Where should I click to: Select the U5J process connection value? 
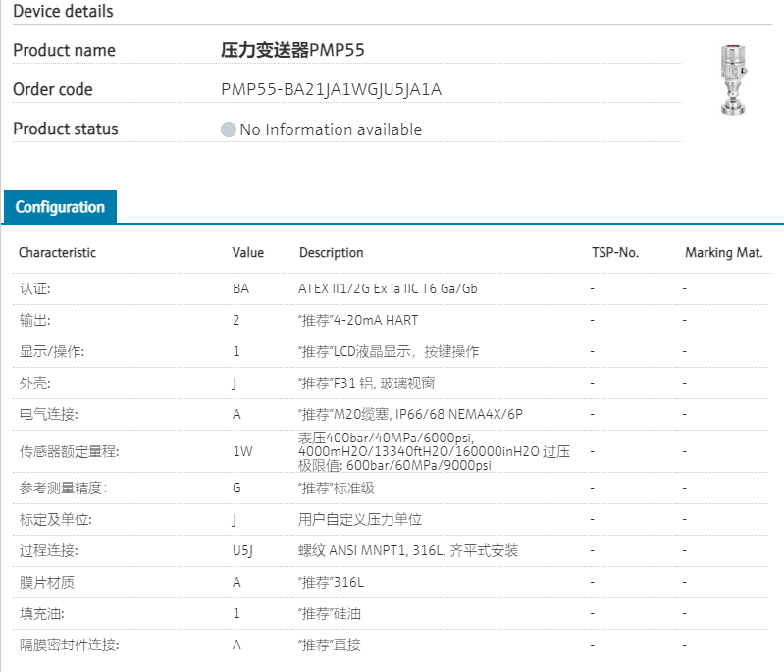(243, 550)
